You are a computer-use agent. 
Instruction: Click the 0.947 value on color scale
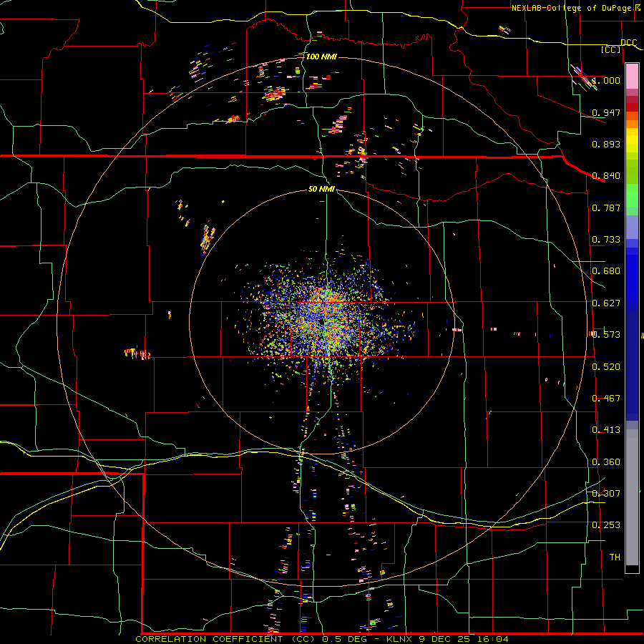[606, 112]
